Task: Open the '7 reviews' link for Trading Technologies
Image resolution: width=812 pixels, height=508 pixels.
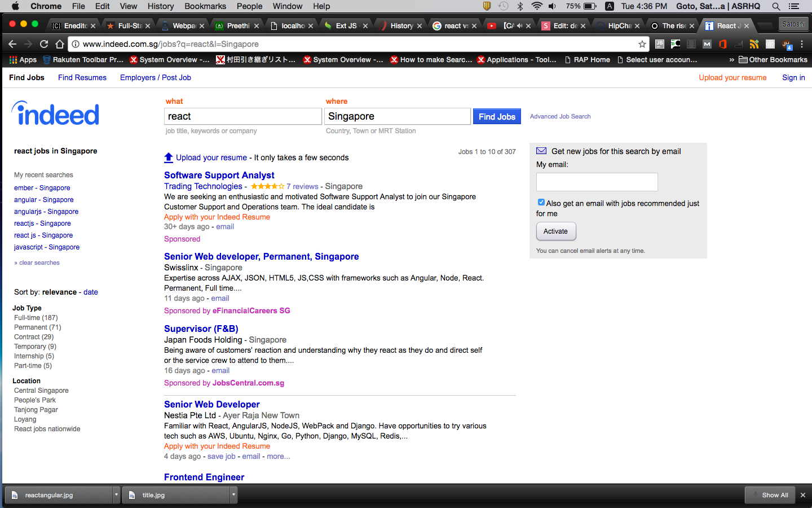Action: point(302,186)
